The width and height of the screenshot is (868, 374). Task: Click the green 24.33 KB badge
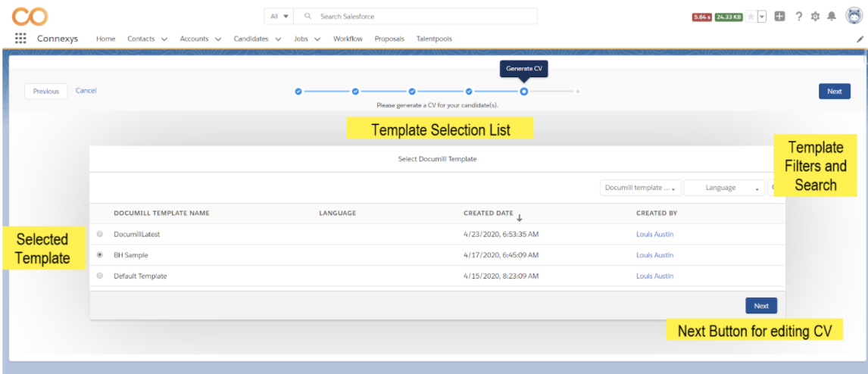729,17
